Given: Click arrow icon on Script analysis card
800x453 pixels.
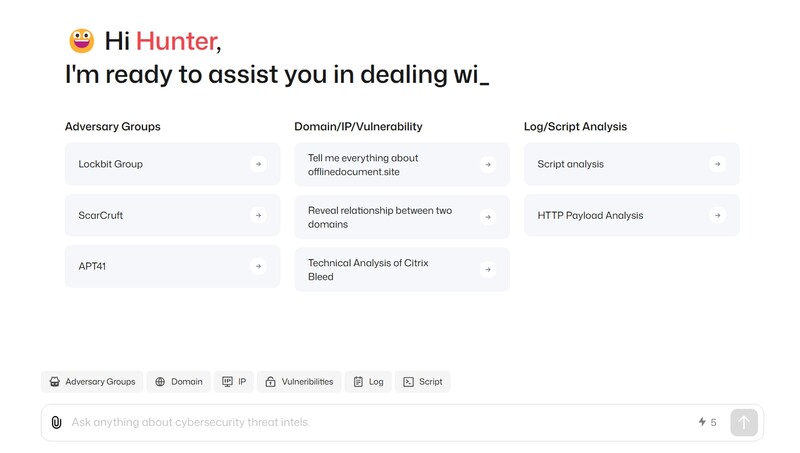Looking at the screenshot, I should (717, 164).
